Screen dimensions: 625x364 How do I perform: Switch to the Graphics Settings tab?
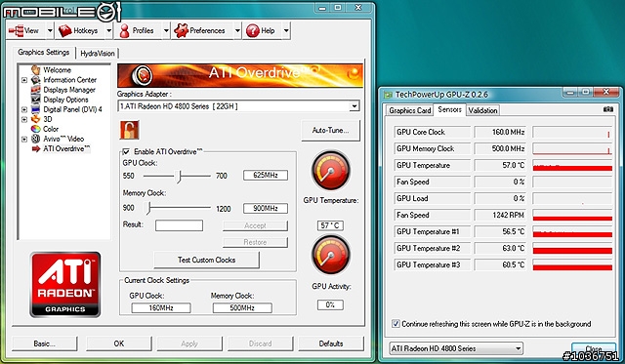click(x=43, y=52)
